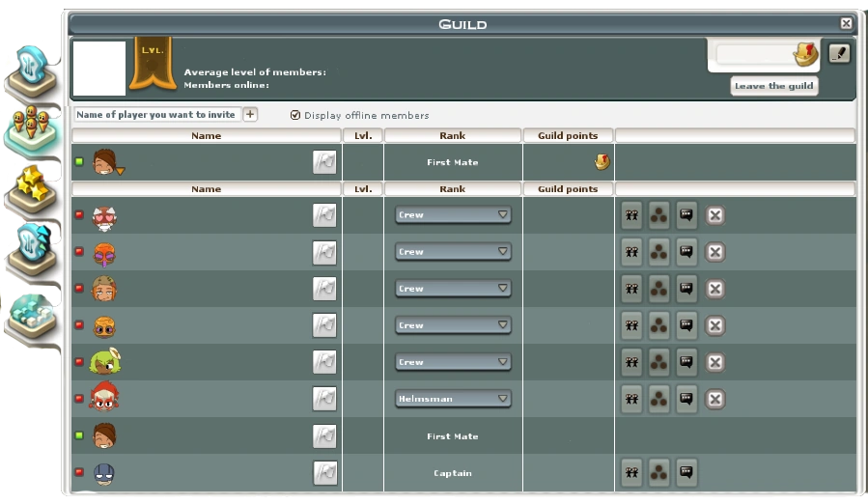
Task: Open the Helmsman rank dropdown
Action: tap(453, 399)
